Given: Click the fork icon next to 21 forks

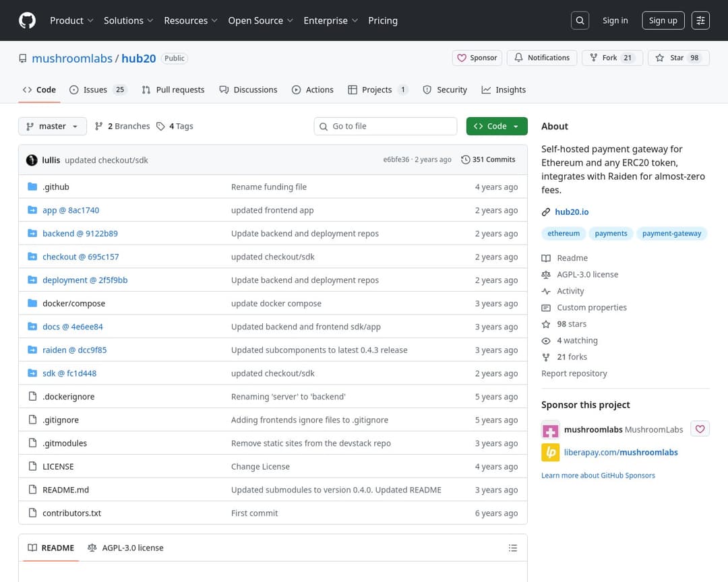Looking at the screenshot, I should click(546, 357).
